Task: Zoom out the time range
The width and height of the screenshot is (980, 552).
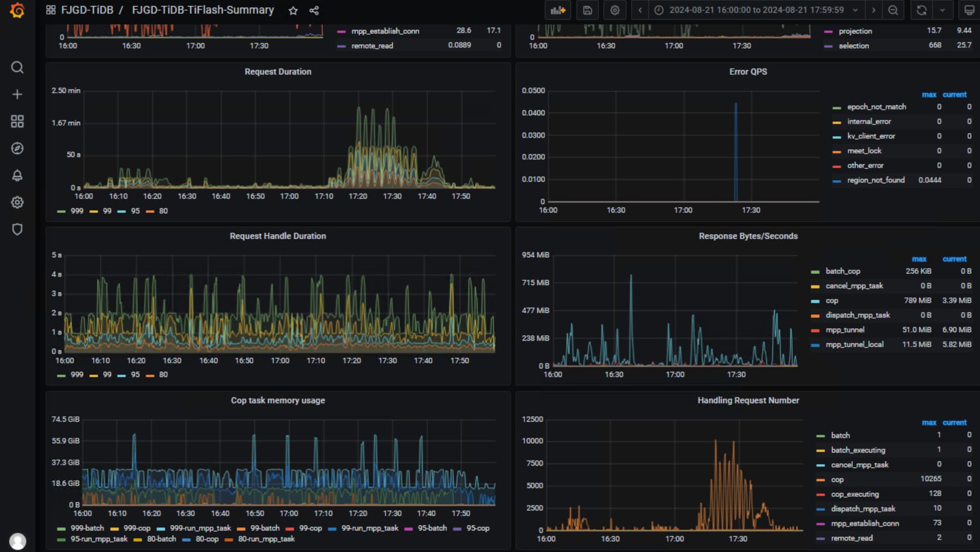Action: [893, 10]
